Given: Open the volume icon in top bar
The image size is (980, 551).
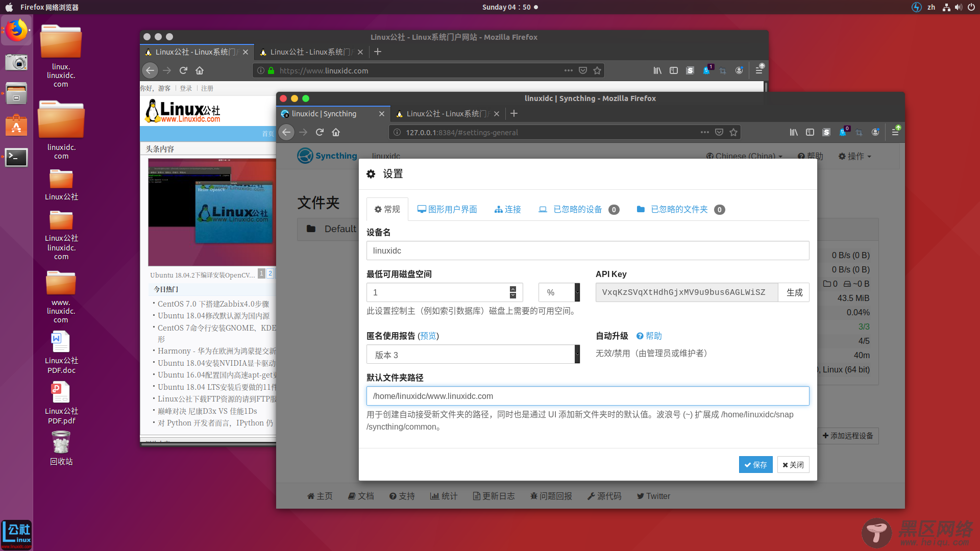Looking at the screenshot, I should click(x=958, y=7).
